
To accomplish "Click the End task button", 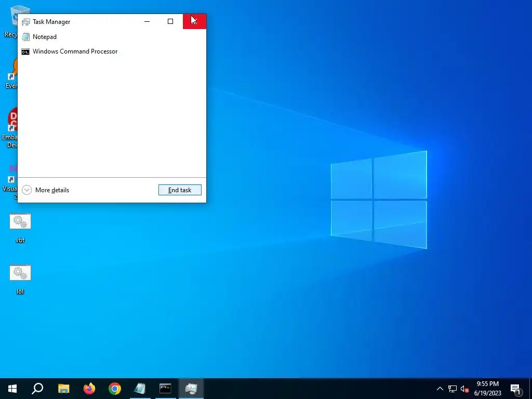I will [180, 190].
